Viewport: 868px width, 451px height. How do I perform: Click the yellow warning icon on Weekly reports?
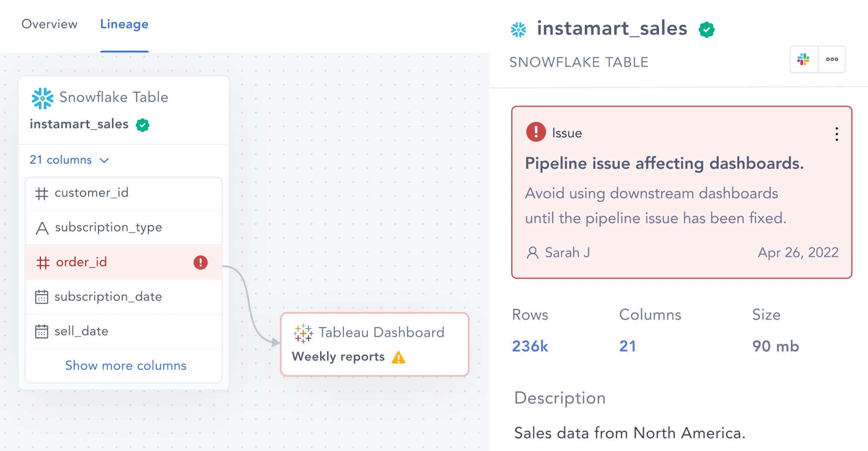pyautogui.click(x=399, y=357)
